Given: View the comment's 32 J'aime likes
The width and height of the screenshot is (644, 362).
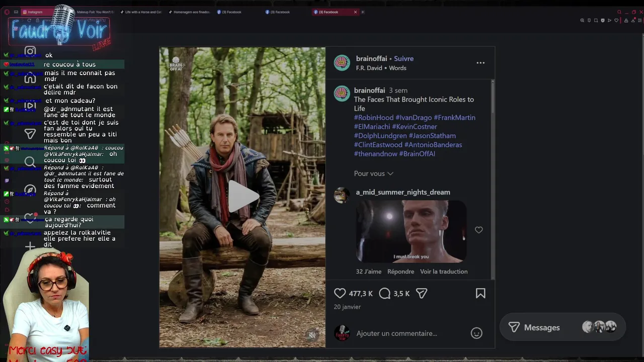Looking at the screenshot, I should click(x=369, y=271).
